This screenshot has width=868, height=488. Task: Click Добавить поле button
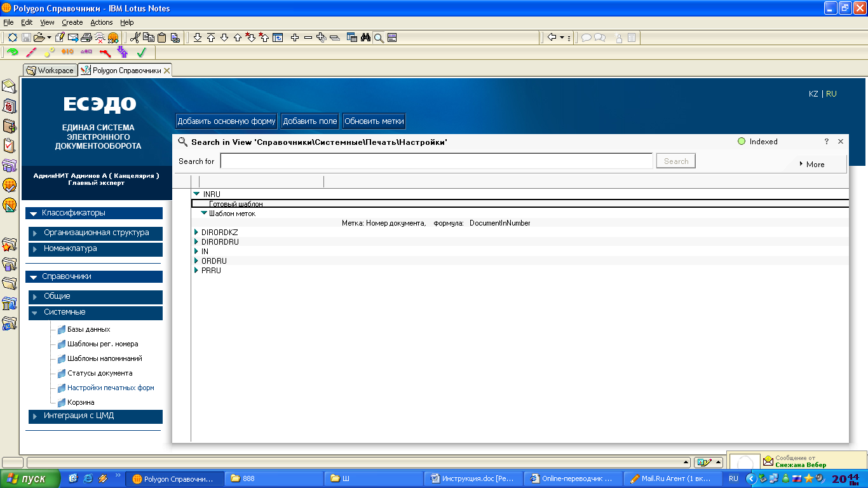pos(310,121)
